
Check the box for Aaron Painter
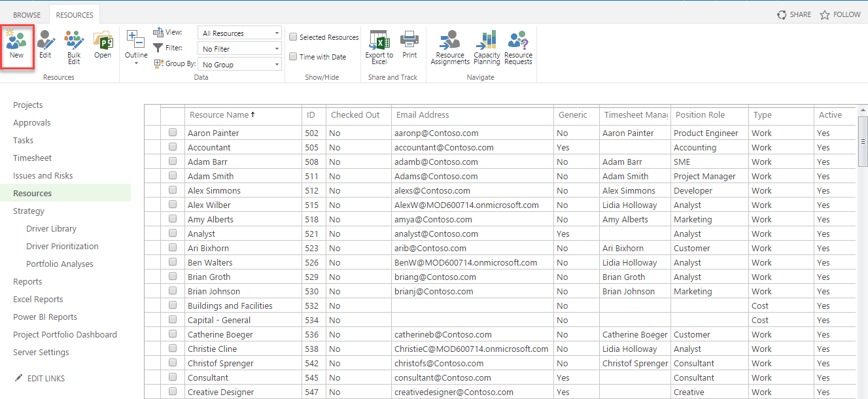click(x=173, y=133)
